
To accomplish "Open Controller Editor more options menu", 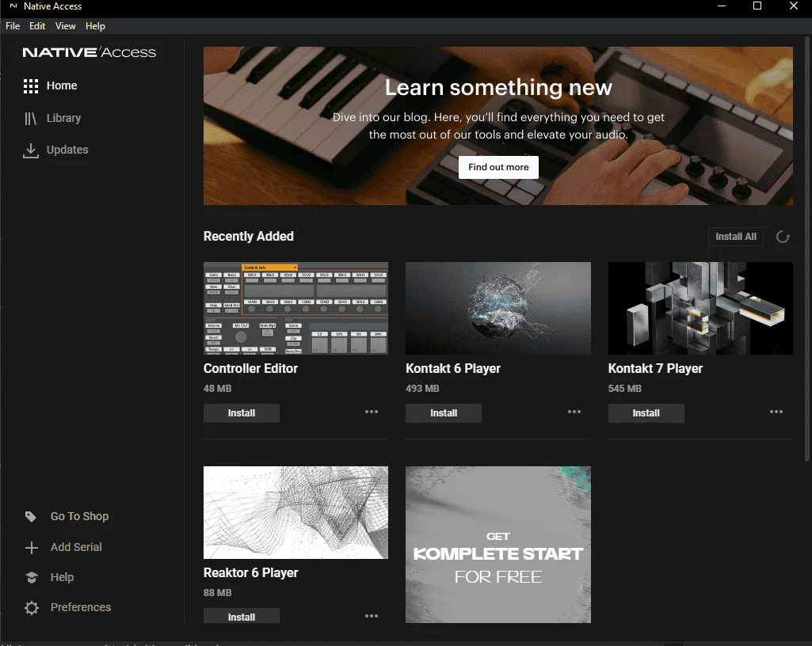I will pyautogui.click(x=372, y=412).
